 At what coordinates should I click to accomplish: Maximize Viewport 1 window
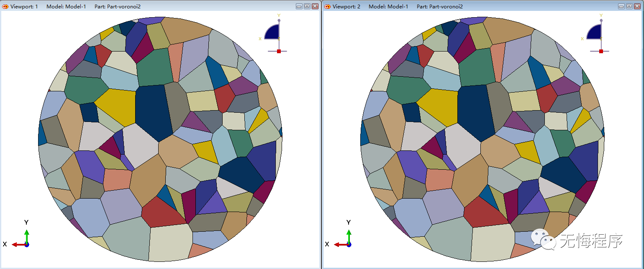(307, 6)
